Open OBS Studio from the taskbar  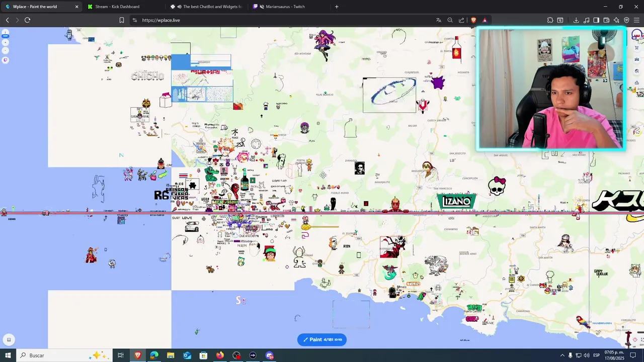click(x=236, y=355)
